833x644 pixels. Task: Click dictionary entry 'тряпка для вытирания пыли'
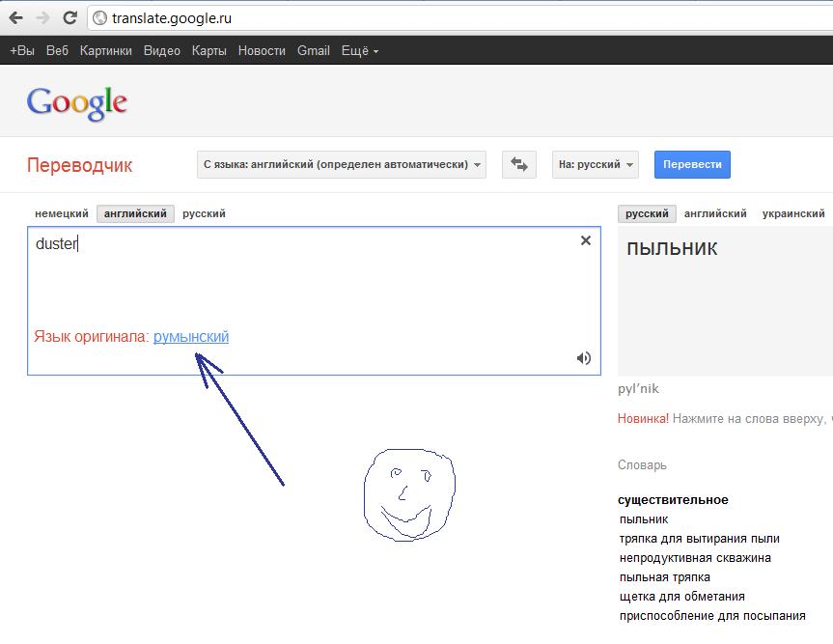tap(700, 538)
